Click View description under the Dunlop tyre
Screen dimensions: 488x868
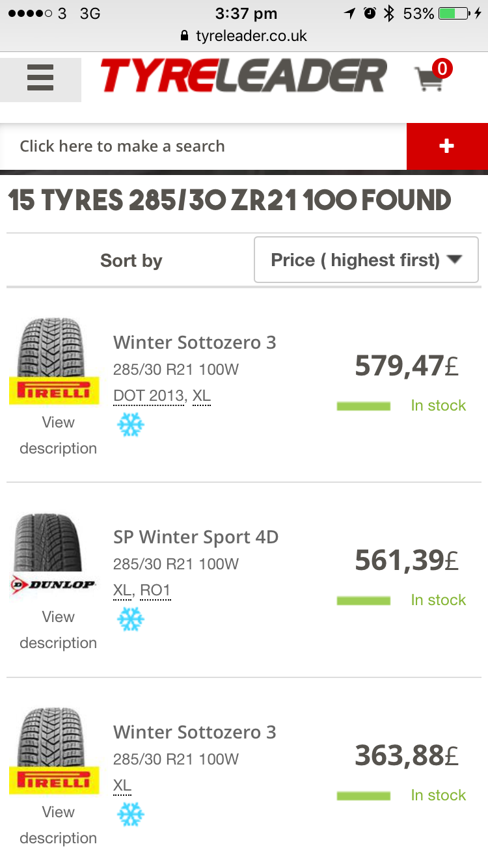click(x=58, y=629)
